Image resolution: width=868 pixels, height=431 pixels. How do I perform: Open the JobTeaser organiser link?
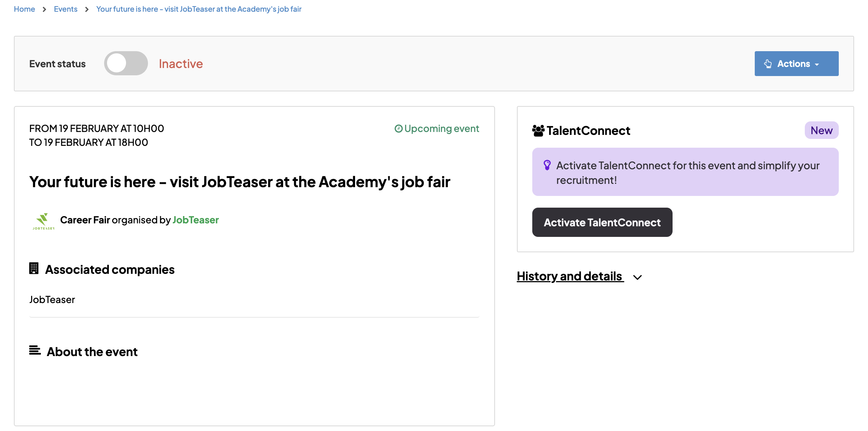[195, 220]
